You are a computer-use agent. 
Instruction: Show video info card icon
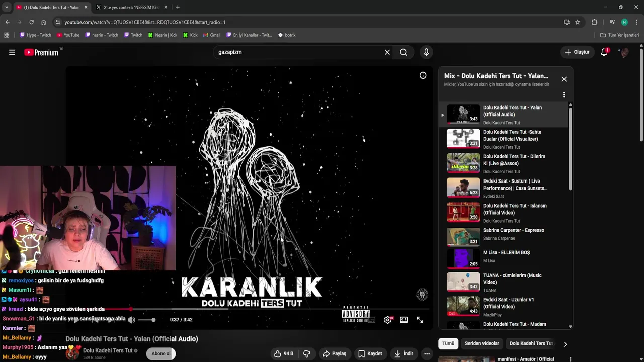click(x=423, y=75)
